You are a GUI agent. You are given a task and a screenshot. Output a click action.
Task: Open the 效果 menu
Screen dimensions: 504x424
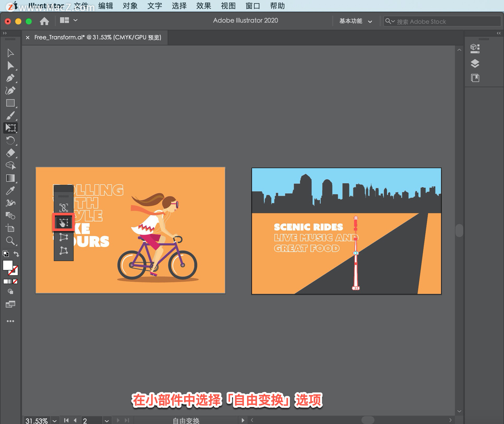pos(204,6)
